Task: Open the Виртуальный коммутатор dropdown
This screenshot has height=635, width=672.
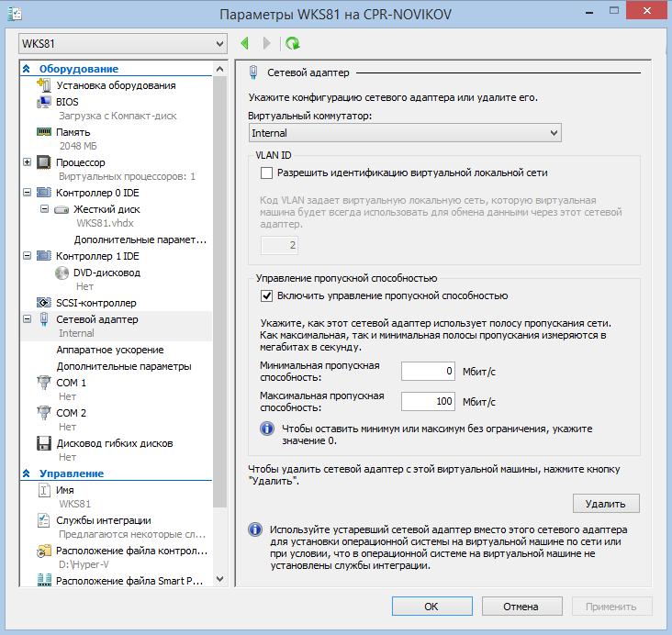Action: [x=405, y=133]
